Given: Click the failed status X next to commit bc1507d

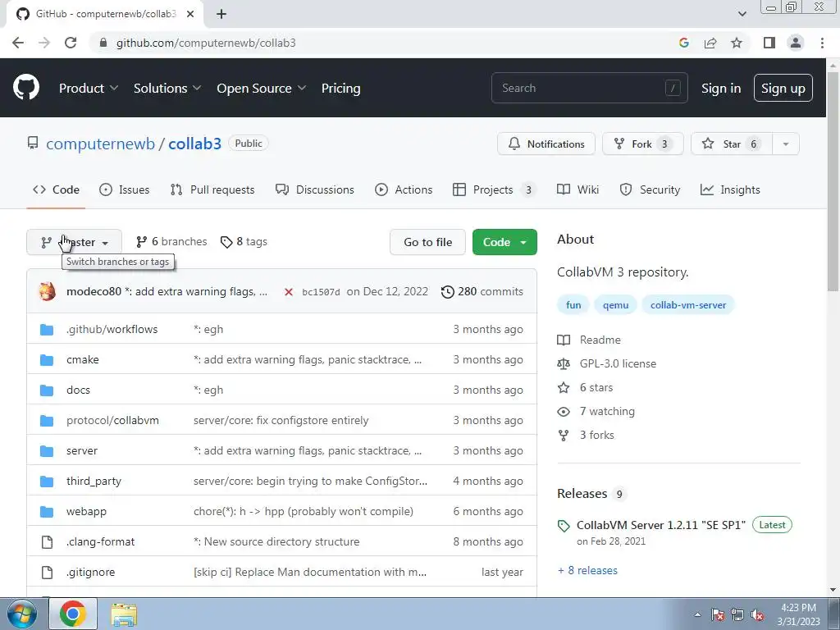Looking at the screenshot, I should point(288,292).
